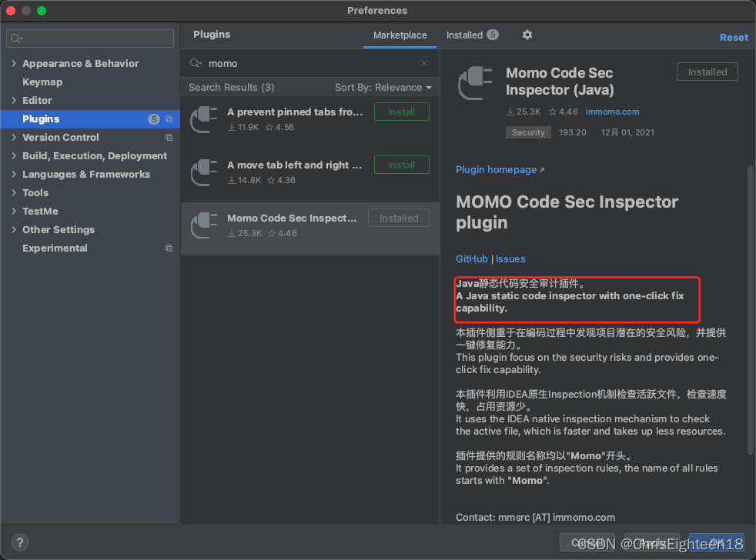Screen dimensions: 756x560
Task: Click the project-level icon beside Version Control
Action: click(169, 138)
